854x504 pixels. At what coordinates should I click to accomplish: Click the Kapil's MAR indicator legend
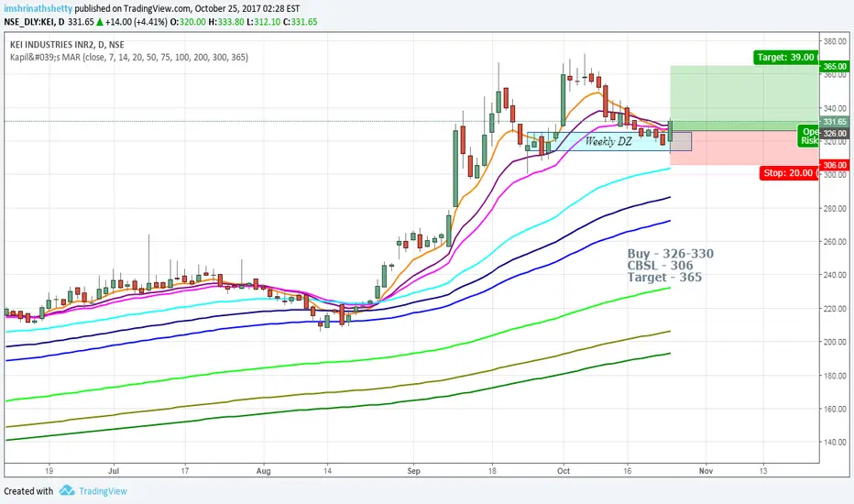[x=129, y=57]
